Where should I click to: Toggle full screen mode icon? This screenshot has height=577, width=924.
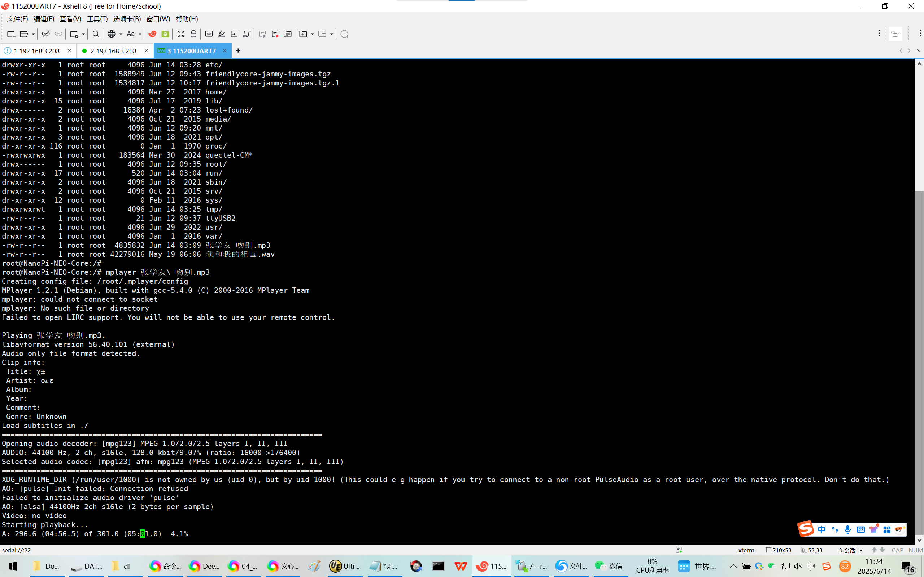pyautogui.click(x=180, y=34)
